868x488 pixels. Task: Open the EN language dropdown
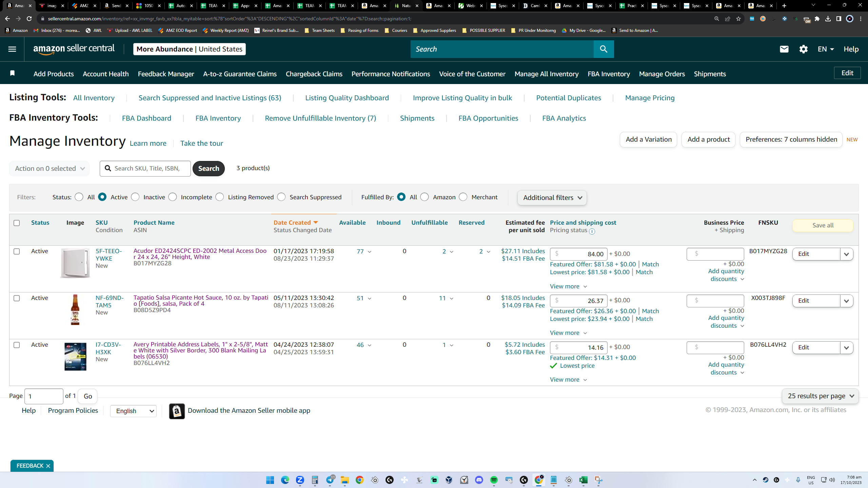coord(826,49)
